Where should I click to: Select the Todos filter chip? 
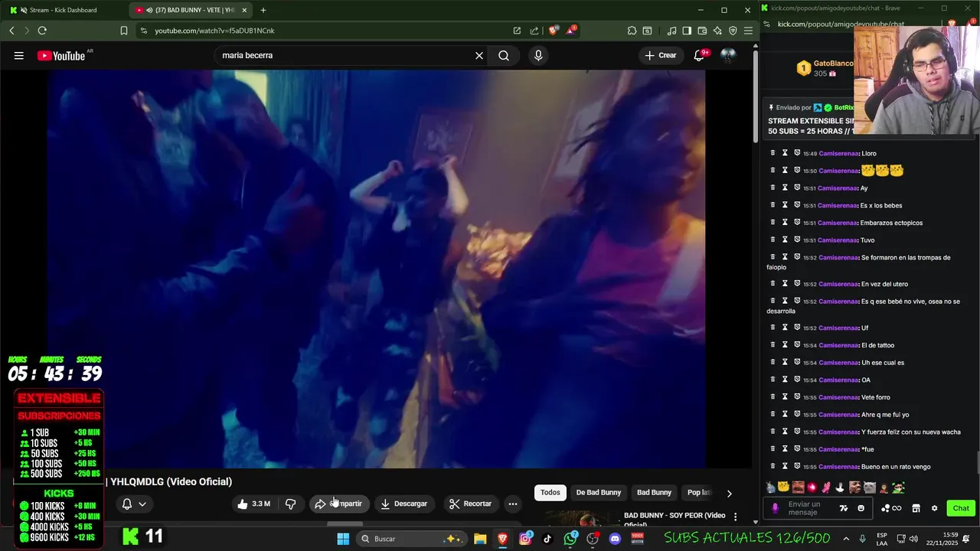pyautogui.click(x=550, y=492)
